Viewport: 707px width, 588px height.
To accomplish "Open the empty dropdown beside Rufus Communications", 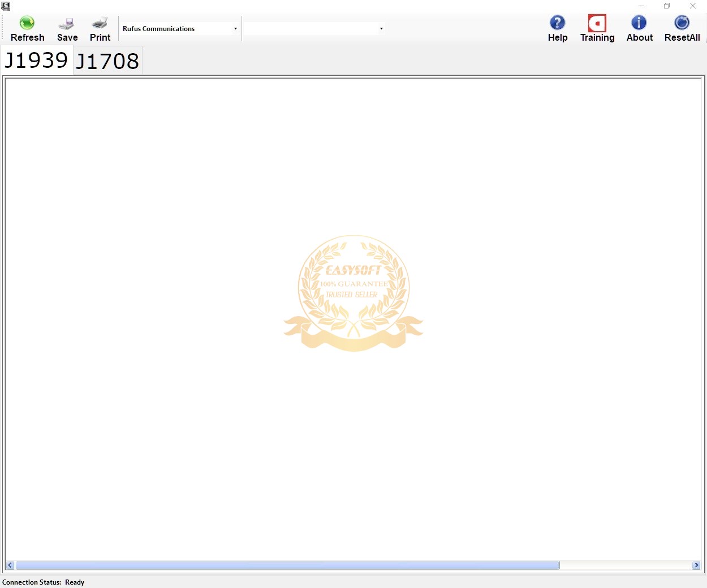I will coord(381,29).
